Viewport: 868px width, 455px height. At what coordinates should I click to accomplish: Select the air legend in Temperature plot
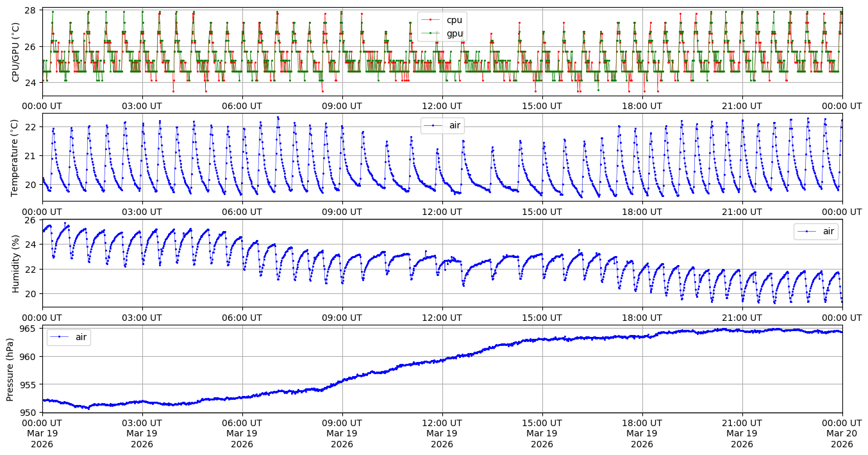click(442, 126)
